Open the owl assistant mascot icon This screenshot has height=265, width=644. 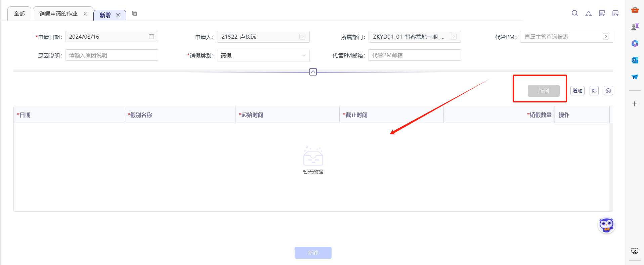[606, 225]
